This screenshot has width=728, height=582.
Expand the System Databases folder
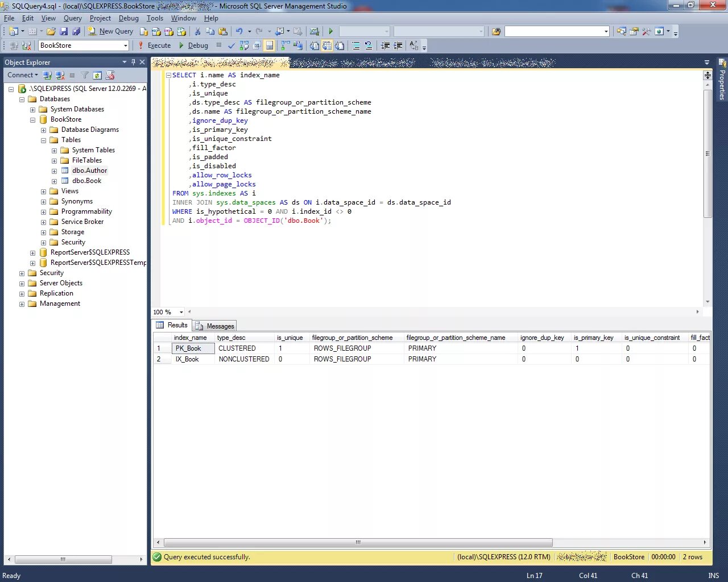(32, 110)
